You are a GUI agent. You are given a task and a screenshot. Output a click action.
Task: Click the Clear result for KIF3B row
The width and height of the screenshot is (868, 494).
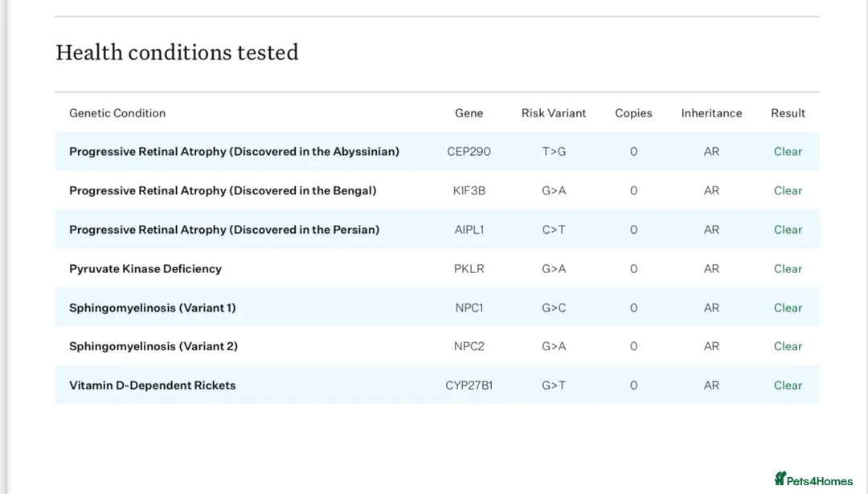coord(788,191)
